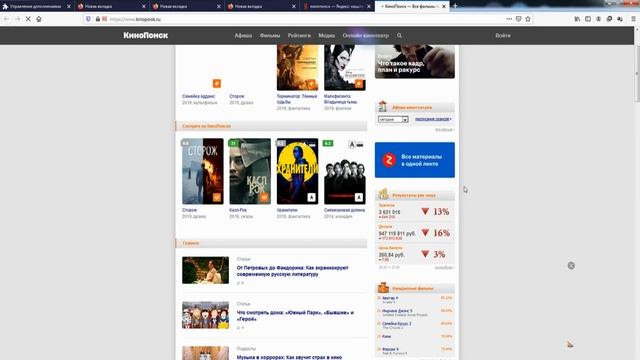Viewport: 640px width, 360px height.
Task: Open the Рейтинги menu item
Action: [299, 36]
